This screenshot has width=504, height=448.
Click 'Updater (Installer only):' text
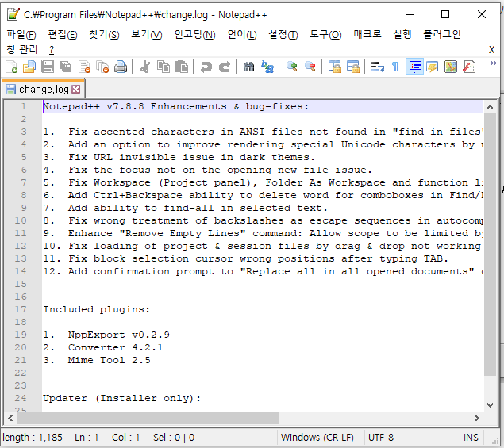coord(121,398)
